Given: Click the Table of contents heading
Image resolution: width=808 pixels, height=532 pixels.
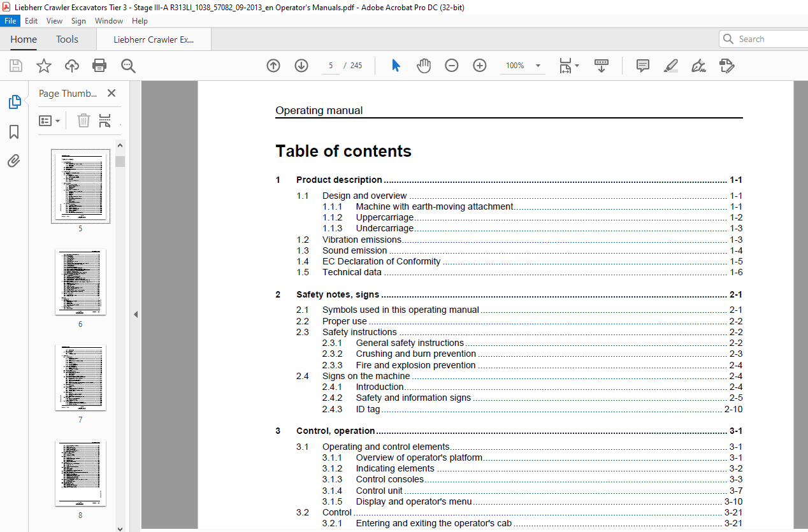Looking at the screenshot, I should [343, 151].
